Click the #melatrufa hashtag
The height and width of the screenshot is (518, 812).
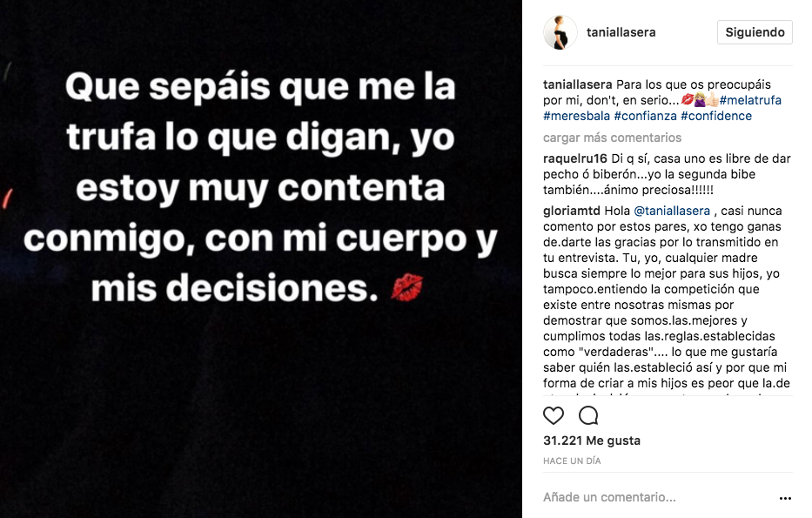pos(750,100)
